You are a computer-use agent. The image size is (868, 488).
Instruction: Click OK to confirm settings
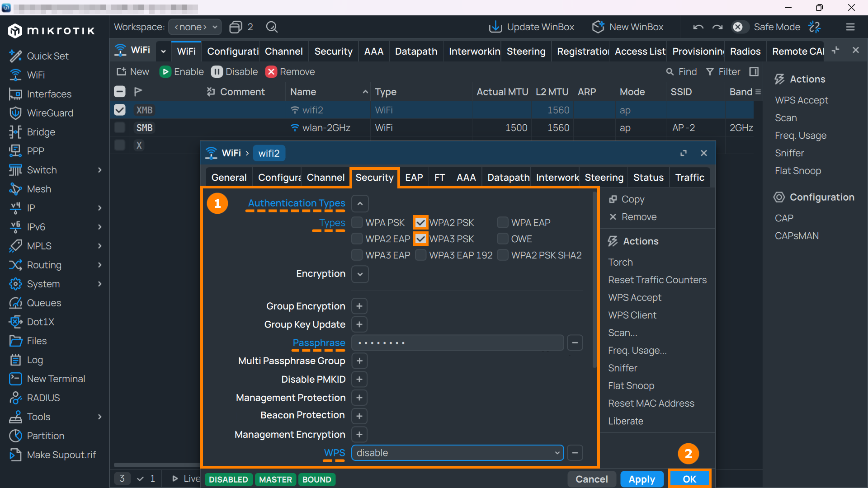[689, 479]
